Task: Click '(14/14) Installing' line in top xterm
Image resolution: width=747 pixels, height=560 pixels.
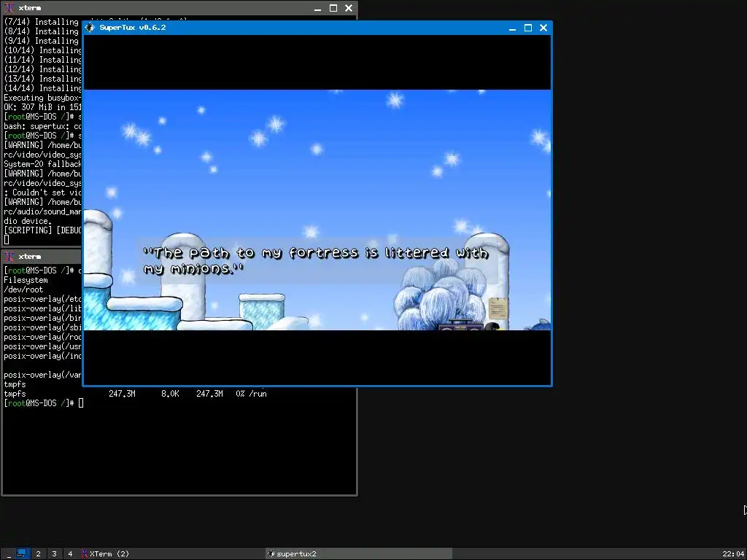Action: click(42, 88)
